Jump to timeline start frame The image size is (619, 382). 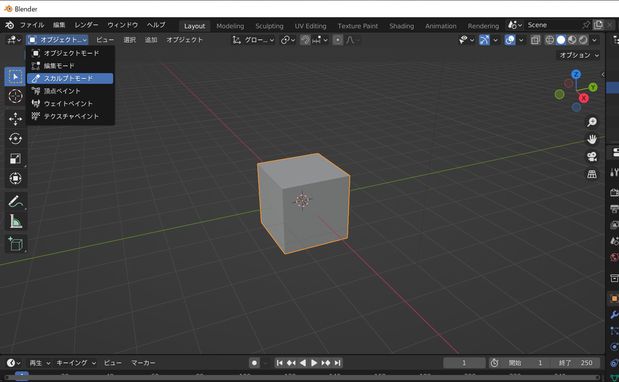coord(279,363)
